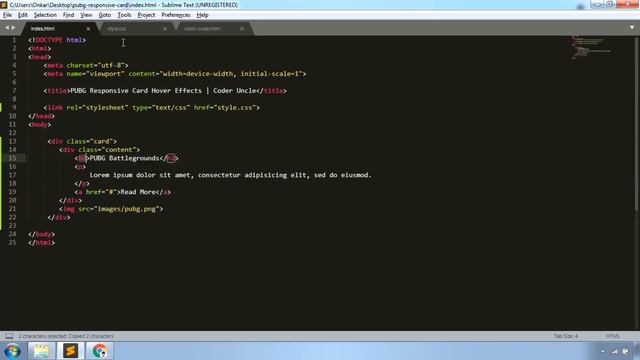
Task: Open the Find menu
Action: click(x=68, y=15)
